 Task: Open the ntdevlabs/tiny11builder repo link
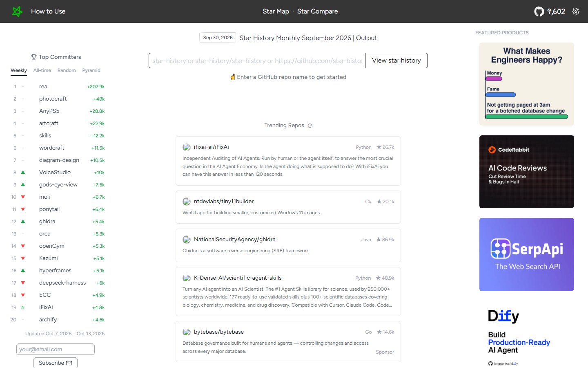(224, 202)
